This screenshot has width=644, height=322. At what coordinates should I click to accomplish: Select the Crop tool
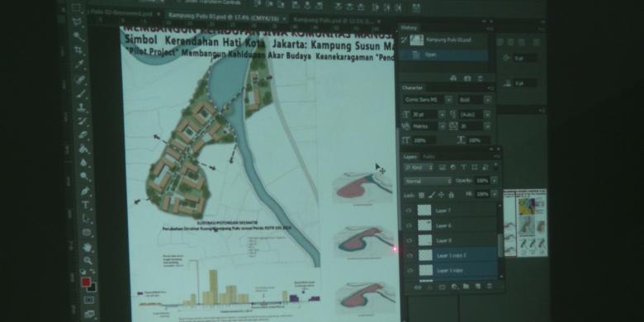[78, 50]
